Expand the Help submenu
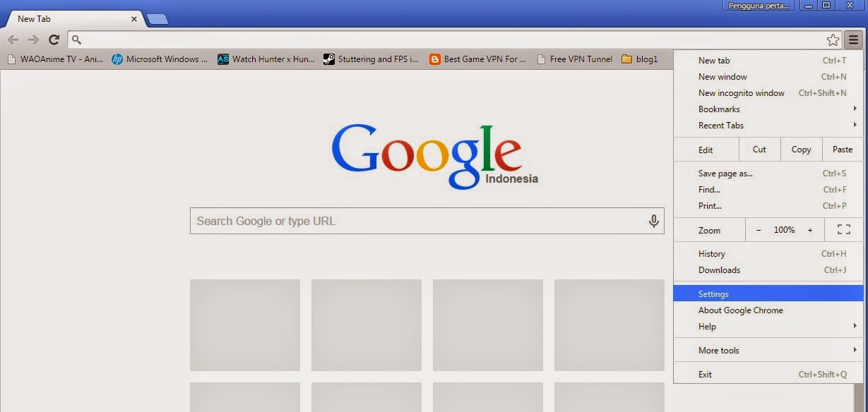Image resolution: width=868 pixels, height=412 pixels. click(x=768, y=327)
